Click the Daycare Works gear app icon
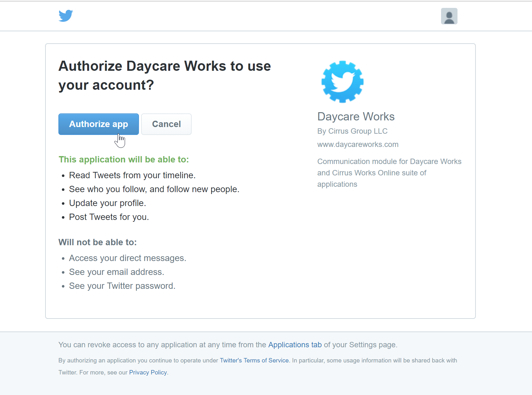 342,82
